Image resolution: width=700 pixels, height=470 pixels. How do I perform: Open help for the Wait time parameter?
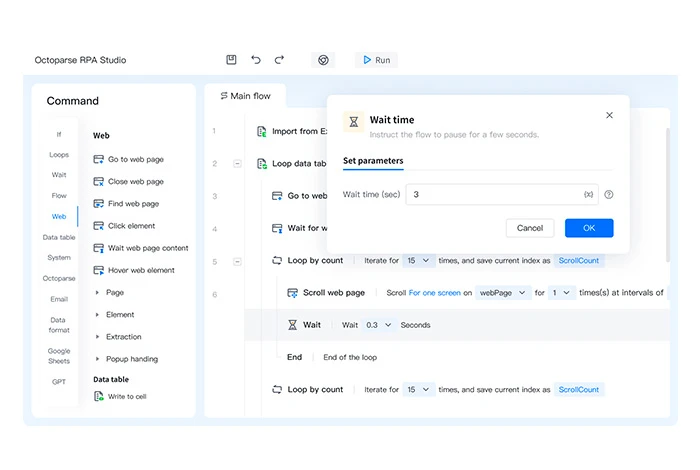pos(608,195)
